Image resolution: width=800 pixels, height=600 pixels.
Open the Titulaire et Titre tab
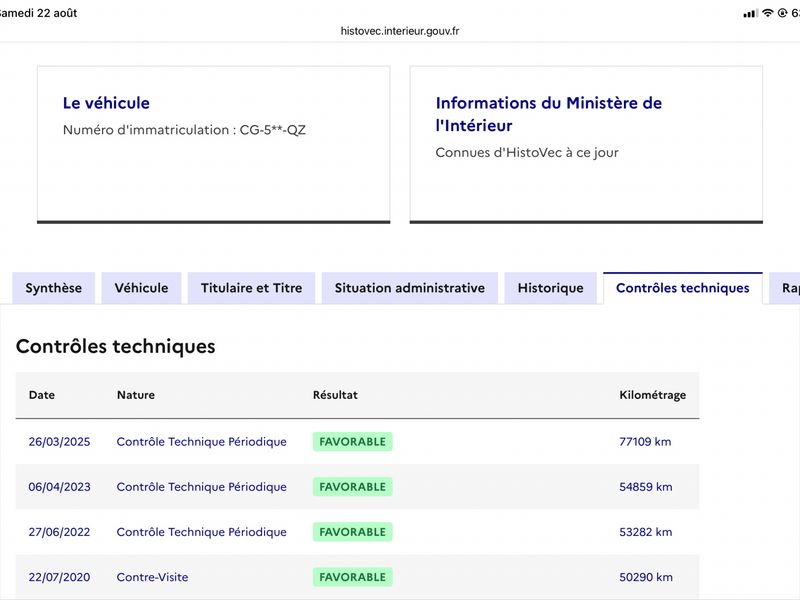252,288
